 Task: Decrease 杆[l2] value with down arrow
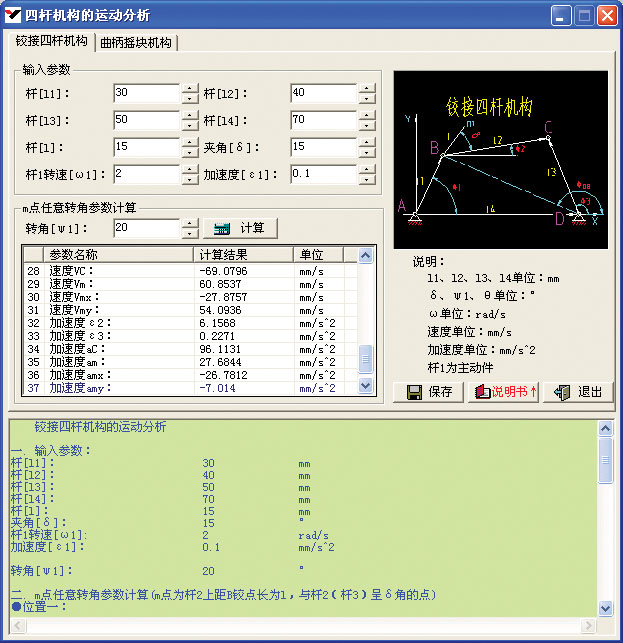367,98
